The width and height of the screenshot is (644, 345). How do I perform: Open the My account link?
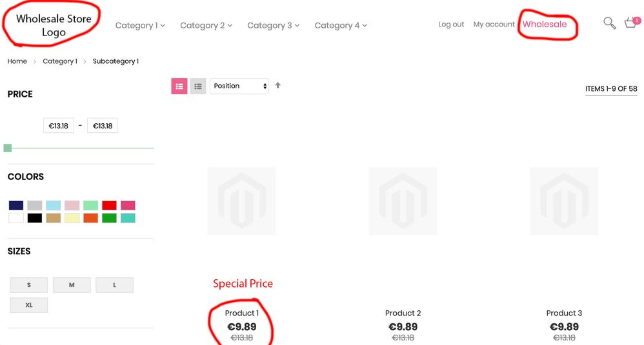pos(494,25)
